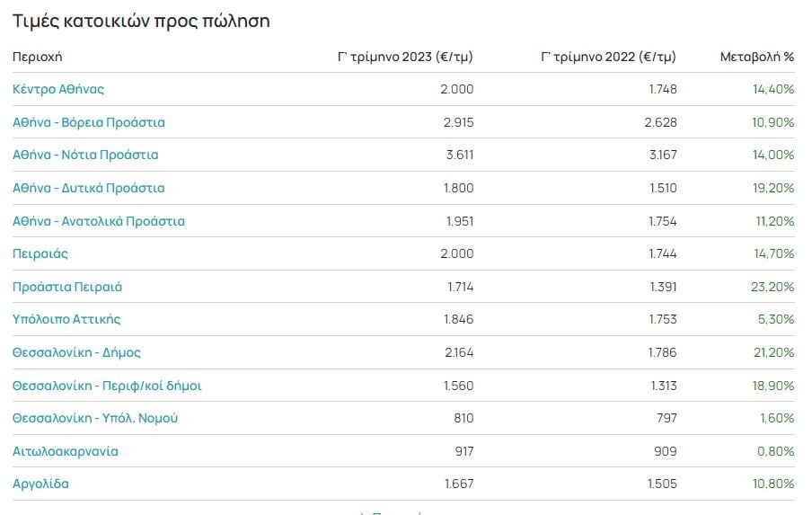Image resolution: width=812 pixels, height=515 pixels.
Task: Click the Γ' τρίμηνο 2022 column header
Action: point(608,57)
